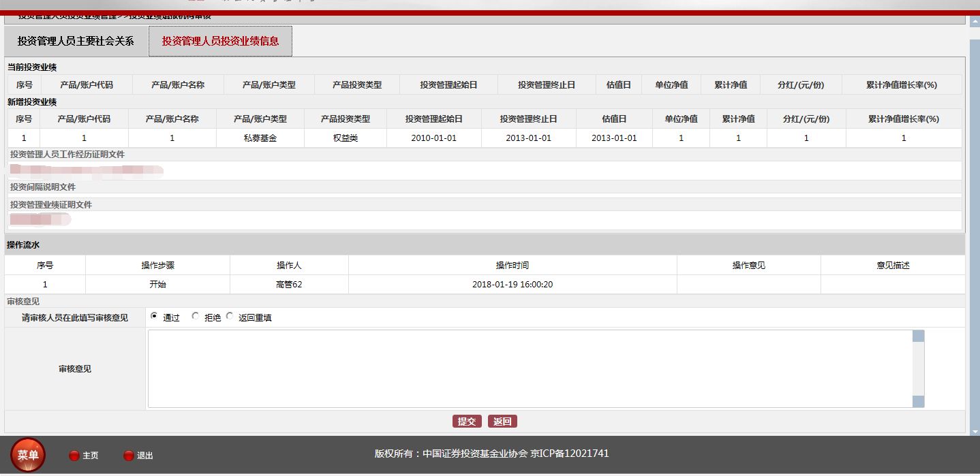Click the 私募基金 cell in 新增投资业绩
980x476 pixels.
(x=260, y=138)
